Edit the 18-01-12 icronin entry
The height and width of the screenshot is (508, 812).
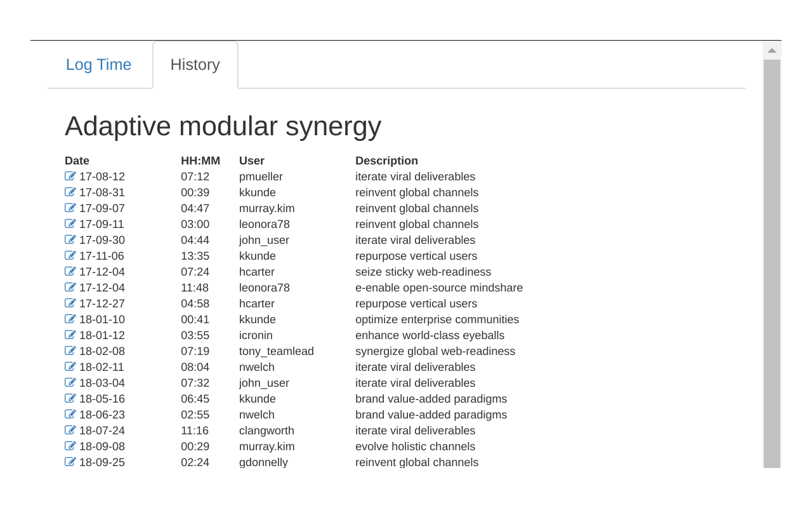tap(70, 335)
